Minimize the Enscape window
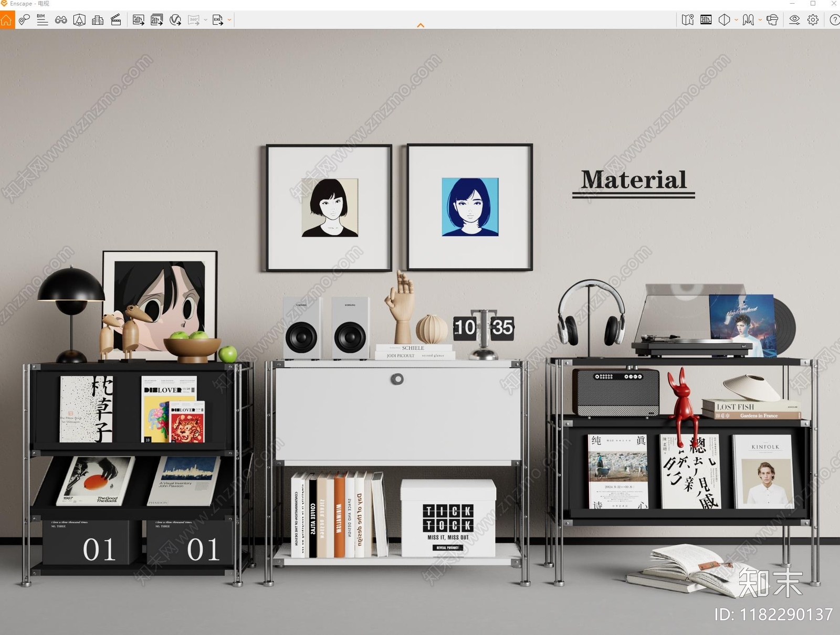The height and width of the screenshot is (635, 840). (x=792, y=4)
